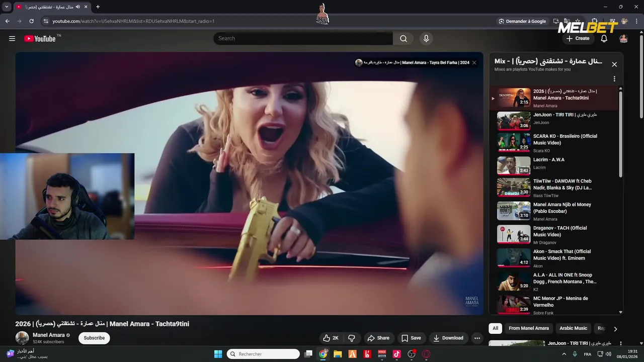
Task: Open the YouTube hamburger guide menu
Action: [x=12, y=39]
